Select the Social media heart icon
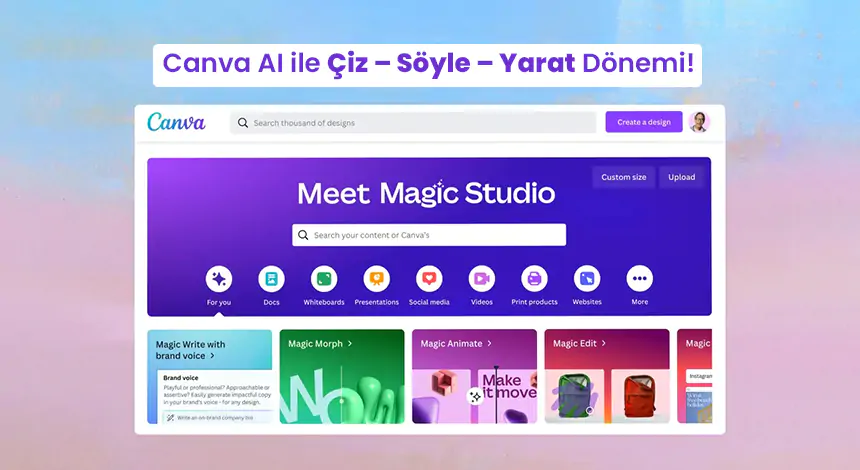The height and width of the screenshot is (470, 860). pyautogui.click(x=429, y=279)
